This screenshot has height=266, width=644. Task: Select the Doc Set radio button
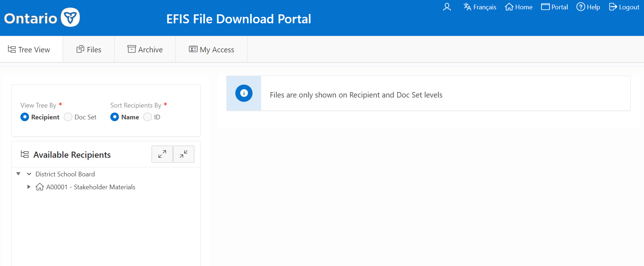(x=68, y=117)
